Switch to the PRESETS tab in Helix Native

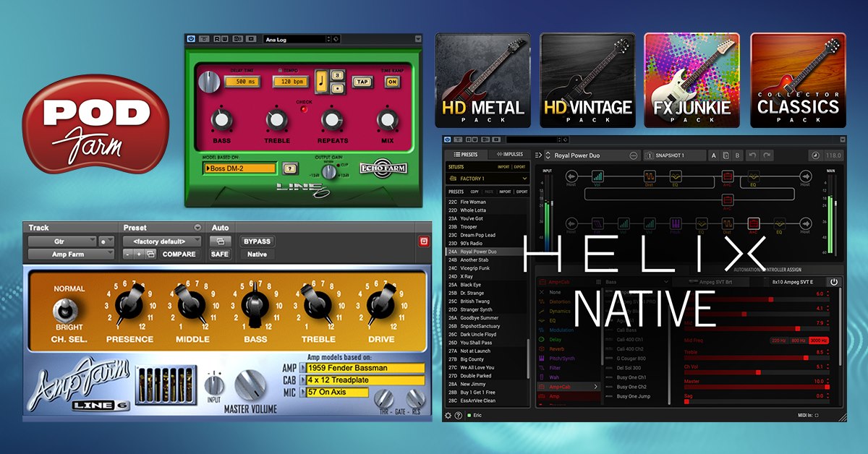[x=466, y=154]
